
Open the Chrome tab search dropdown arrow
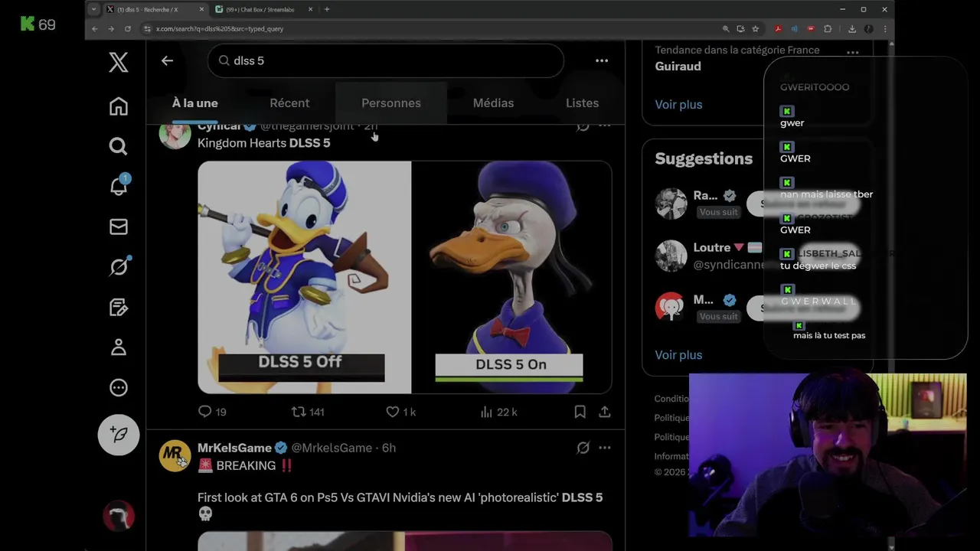pyautogui.click(x=93, y=9)
